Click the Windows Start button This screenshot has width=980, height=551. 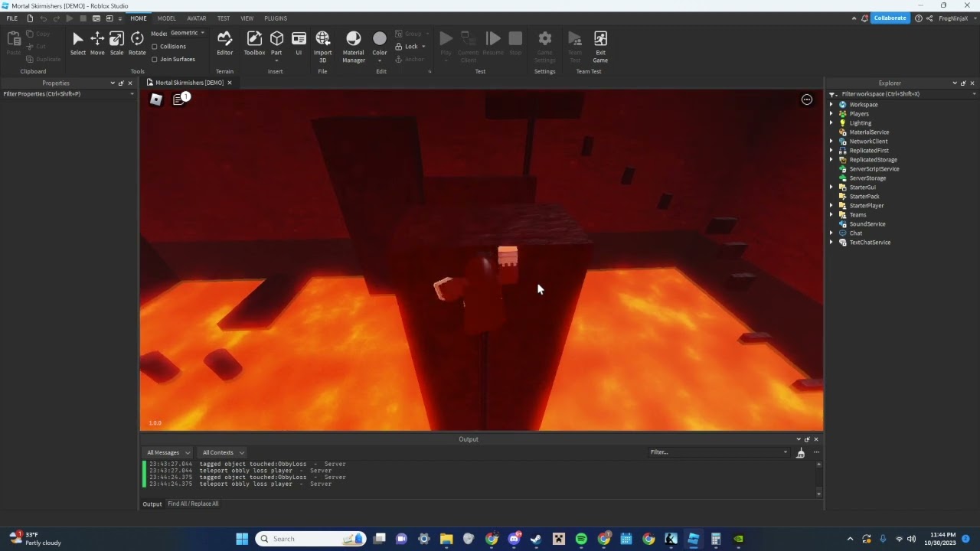(242, 539)
